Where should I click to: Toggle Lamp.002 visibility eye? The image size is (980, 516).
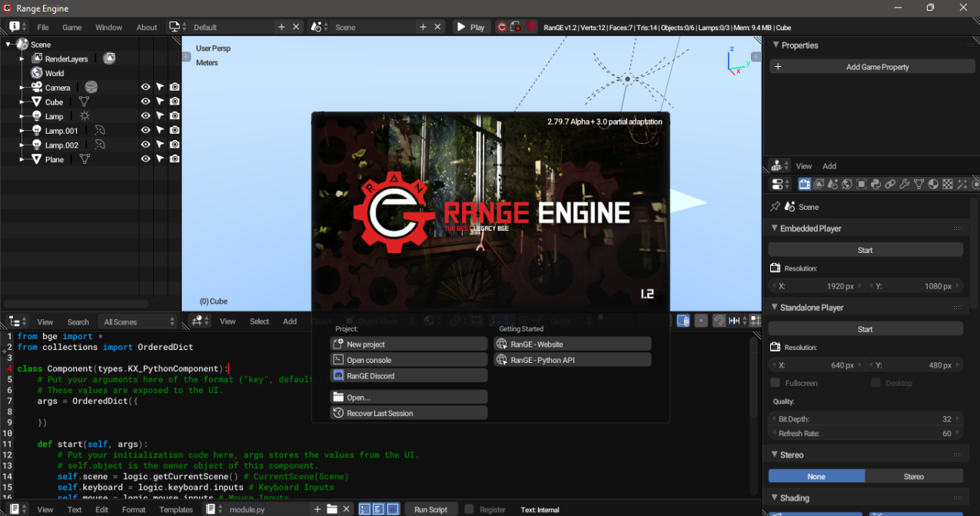(x=145, y=145)
